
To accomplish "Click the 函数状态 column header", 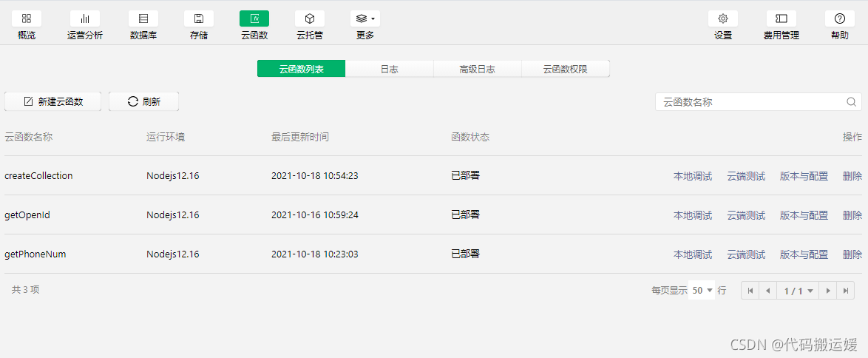I will point(470,137).
